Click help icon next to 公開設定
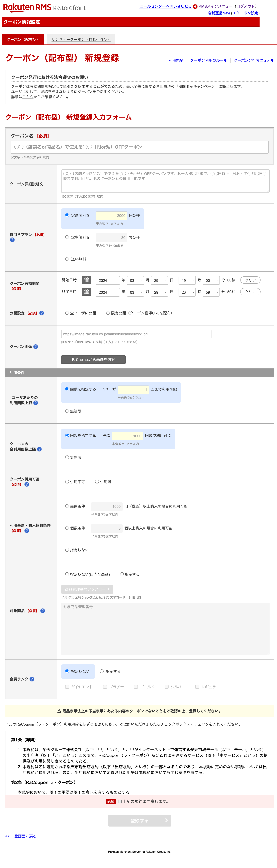 click(x=42, y=313)
